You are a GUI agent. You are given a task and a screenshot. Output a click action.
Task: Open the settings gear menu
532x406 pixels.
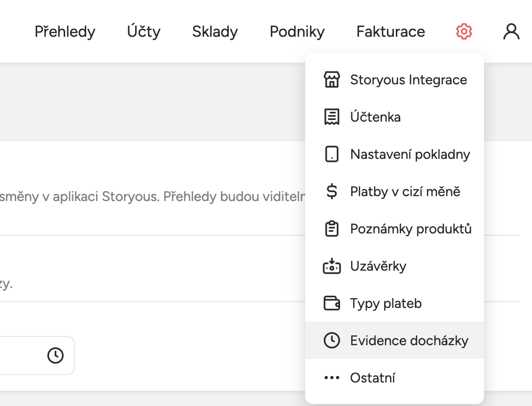[x=463, y=31]
